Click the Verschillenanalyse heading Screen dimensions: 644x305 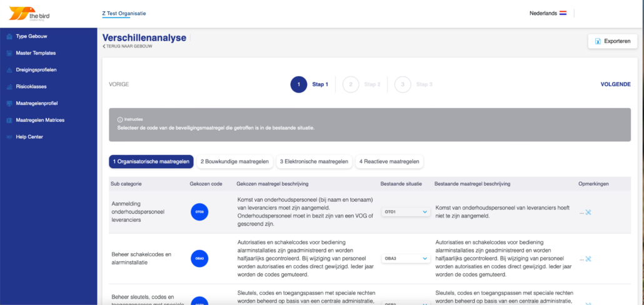click(144, 37)
